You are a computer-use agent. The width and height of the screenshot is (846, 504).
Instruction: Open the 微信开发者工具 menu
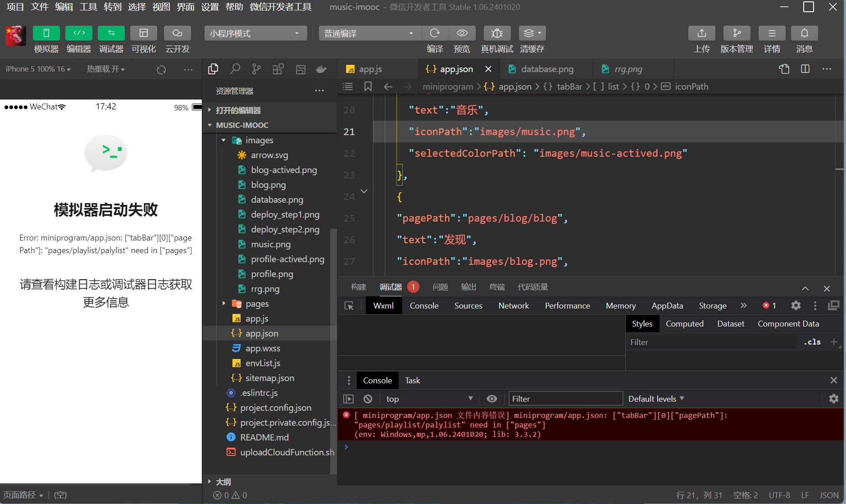(x=280, y=7)
